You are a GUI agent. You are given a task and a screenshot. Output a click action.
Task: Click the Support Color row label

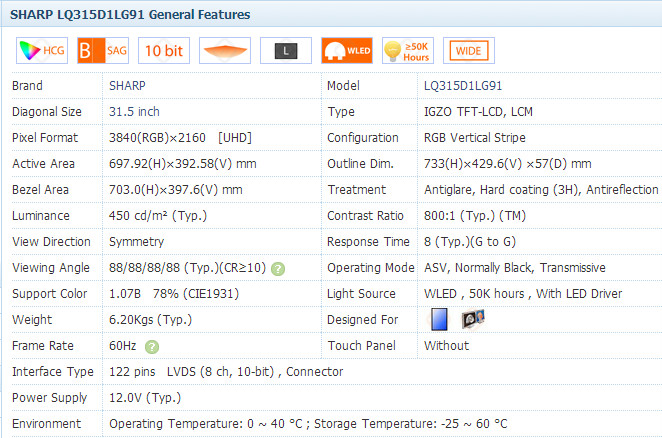(x=50, y=294)
